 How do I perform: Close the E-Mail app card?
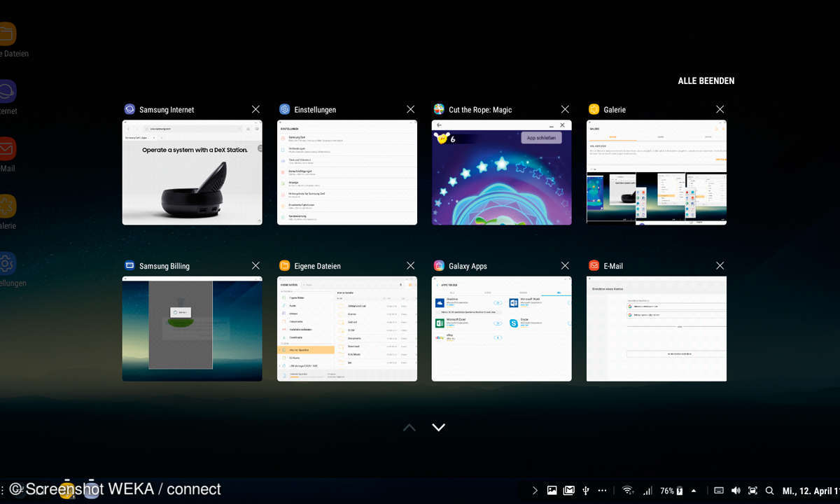[720, 266]
